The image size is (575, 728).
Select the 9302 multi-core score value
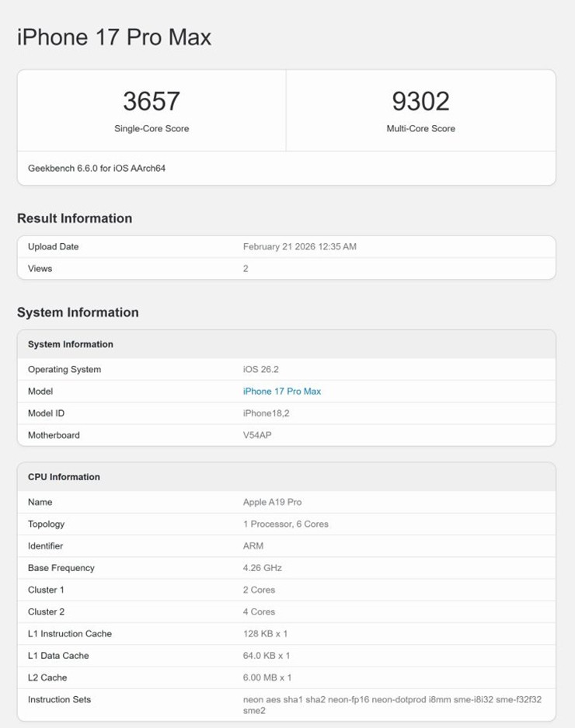point(421,101)
